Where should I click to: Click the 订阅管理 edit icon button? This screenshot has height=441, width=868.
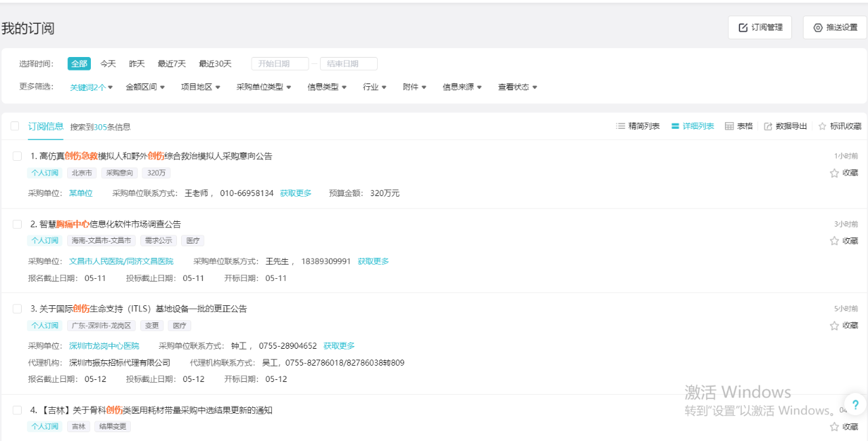click(x=743, y=28)
